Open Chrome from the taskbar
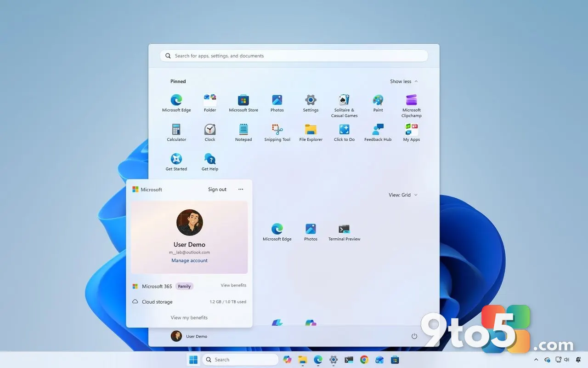 [364, 360]
